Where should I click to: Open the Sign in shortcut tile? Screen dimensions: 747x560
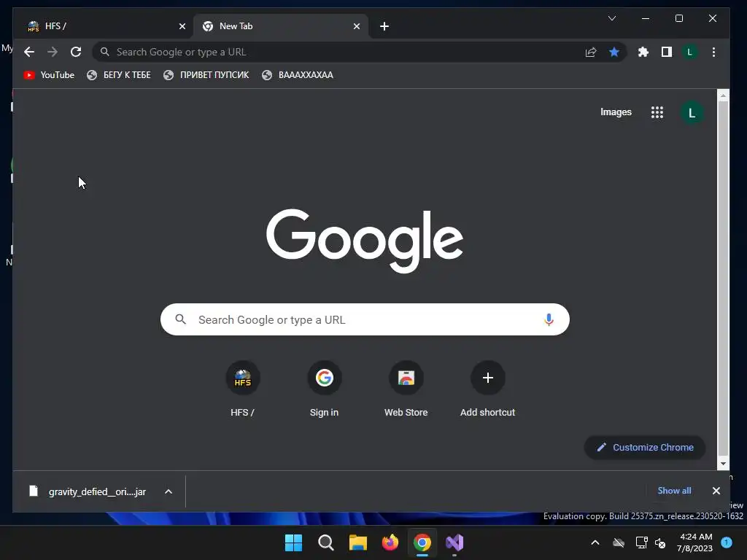[x=325, y=389]
